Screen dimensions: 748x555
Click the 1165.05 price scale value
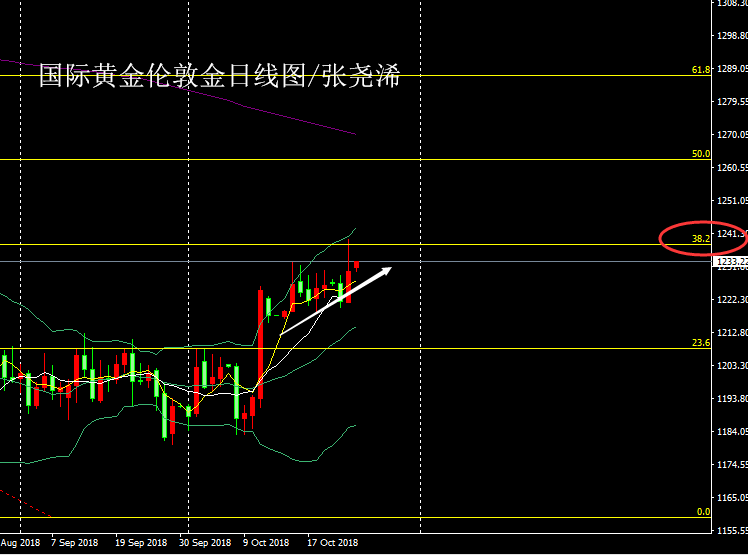(732, 497)
